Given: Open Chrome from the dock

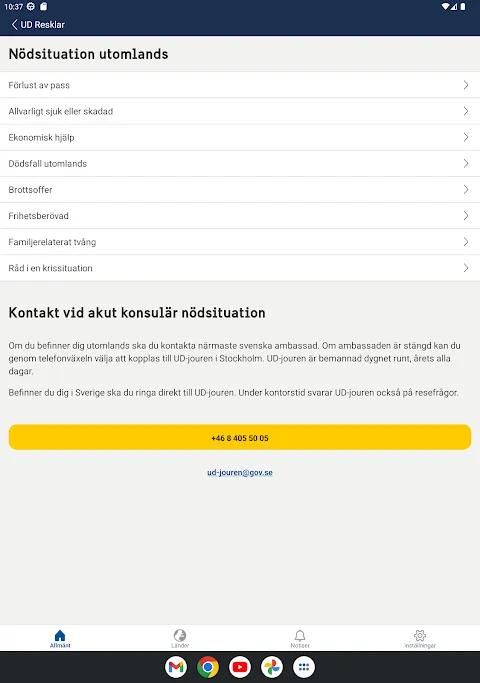Looking at the screenshot, I should [x=208, y=667].
